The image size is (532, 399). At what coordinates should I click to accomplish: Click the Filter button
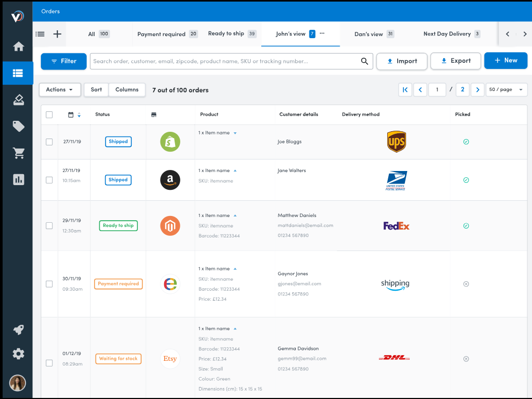coord(64,61)
